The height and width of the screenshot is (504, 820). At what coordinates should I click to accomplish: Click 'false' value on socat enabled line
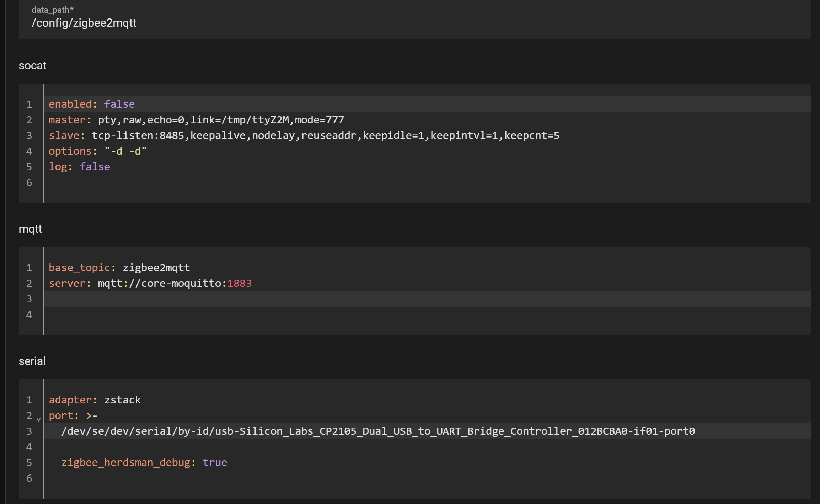tap(119, 104)
